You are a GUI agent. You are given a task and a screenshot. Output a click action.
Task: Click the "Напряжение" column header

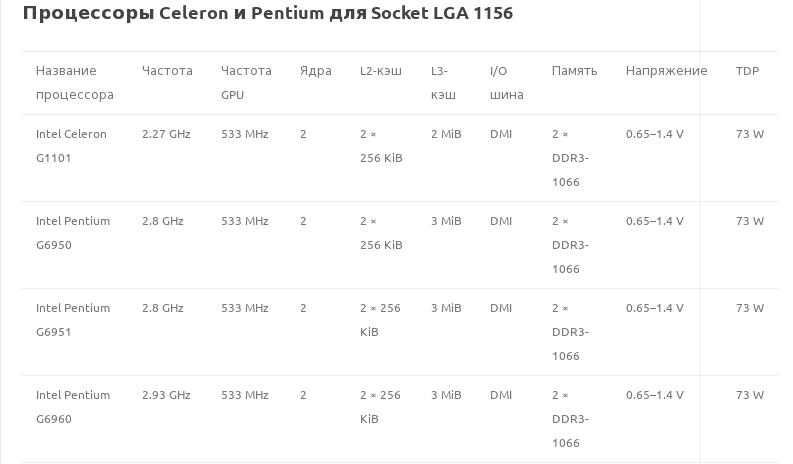pos(666,71)
